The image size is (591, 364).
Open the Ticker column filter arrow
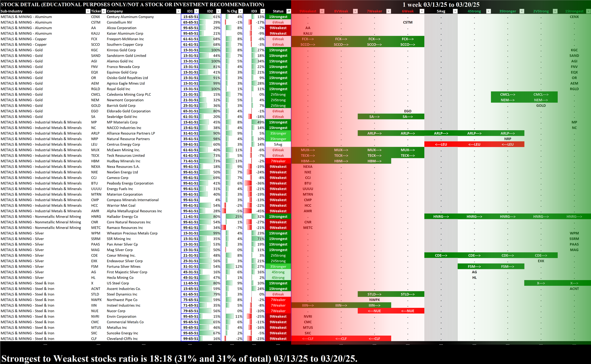(x=104, y=11)
